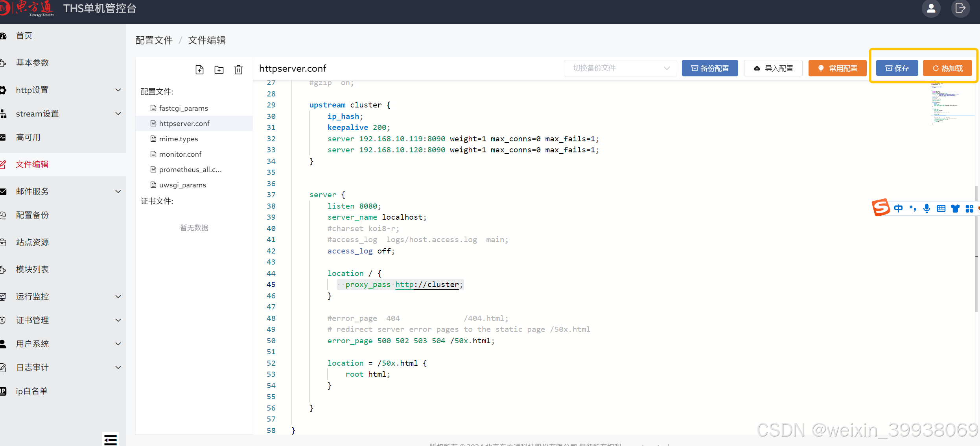The width and height of the screenshot is (980, 446).
Task: Click the 'upstream cluster {' line
Action: click(350, 105)
